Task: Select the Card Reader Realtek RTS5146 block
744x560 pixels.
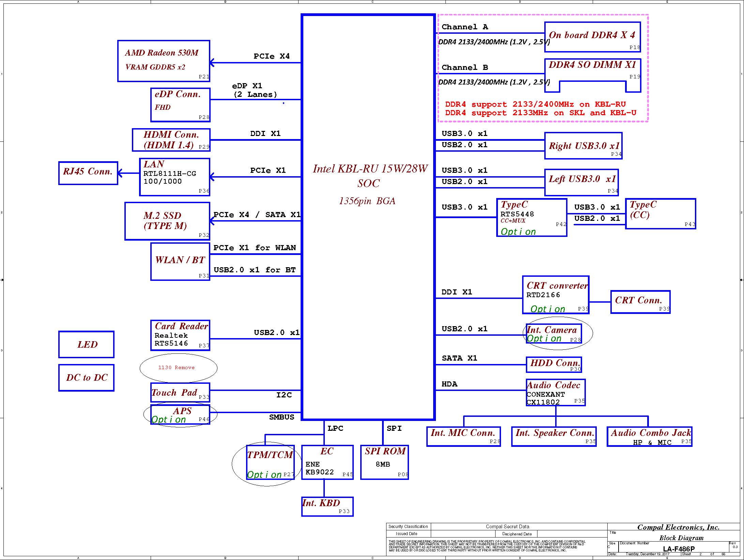Action: [180, 335]
